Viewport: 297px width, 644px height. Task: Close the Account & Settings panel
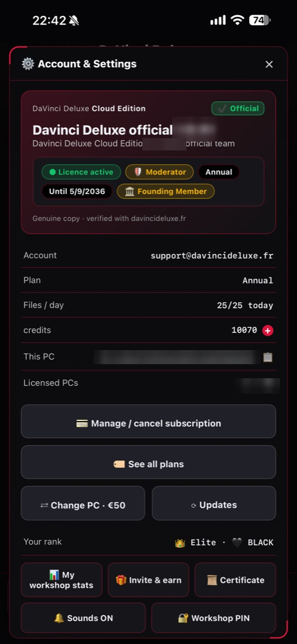(269, 64)
